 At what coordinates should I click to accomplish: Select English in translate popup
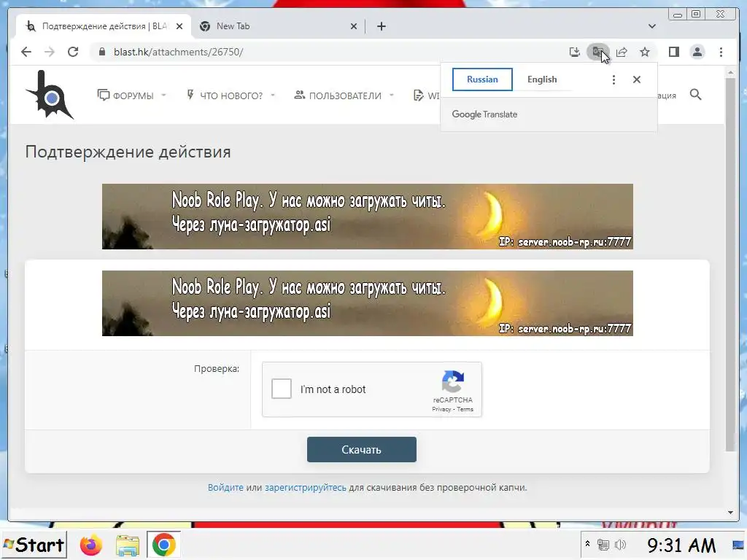[542, 79]
